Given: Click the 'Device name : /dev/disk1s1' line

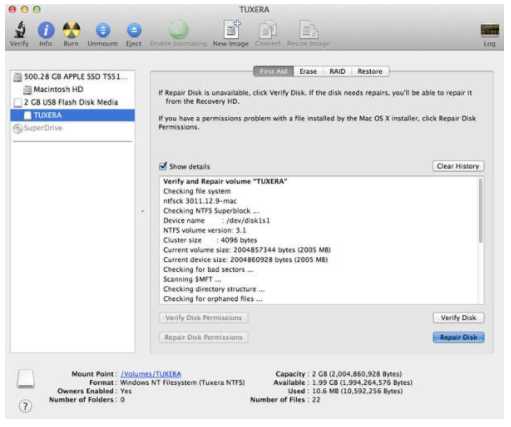Looking at the screenshot, I should pyautogui.click(x=217, y=221).
